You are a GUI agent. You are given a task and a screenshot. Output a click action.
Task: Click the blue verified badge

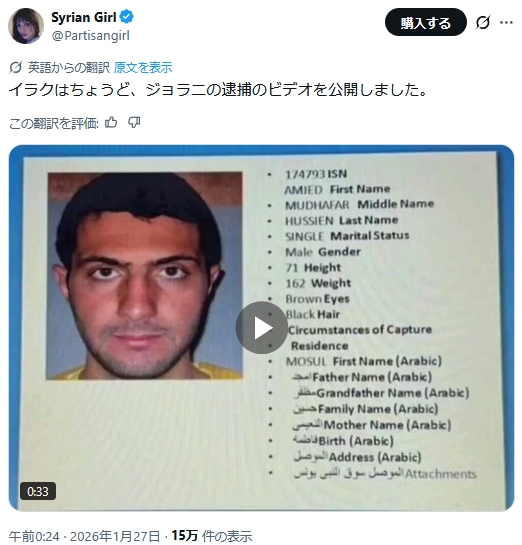point(127,17)
